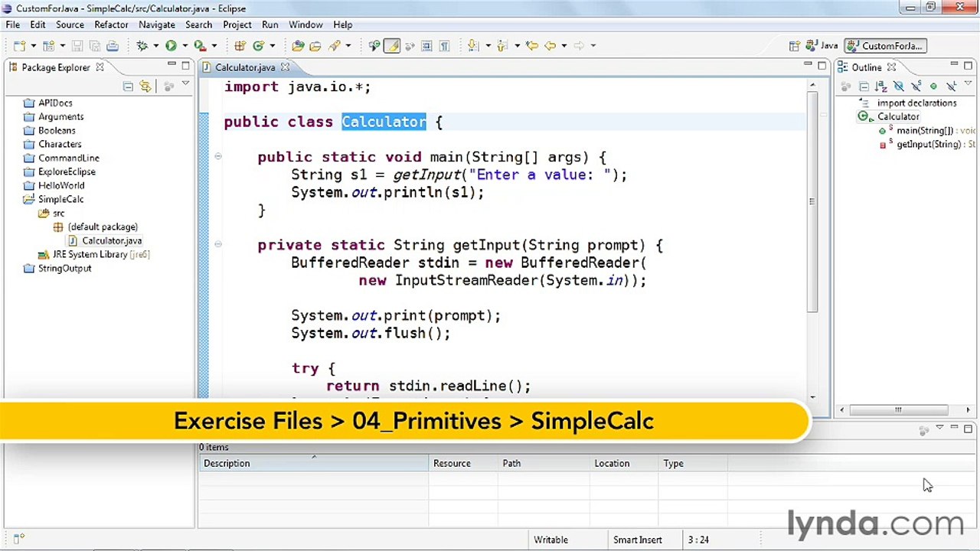
Task: Click Next Annotation toolbar icon
Action: [472, 46]
